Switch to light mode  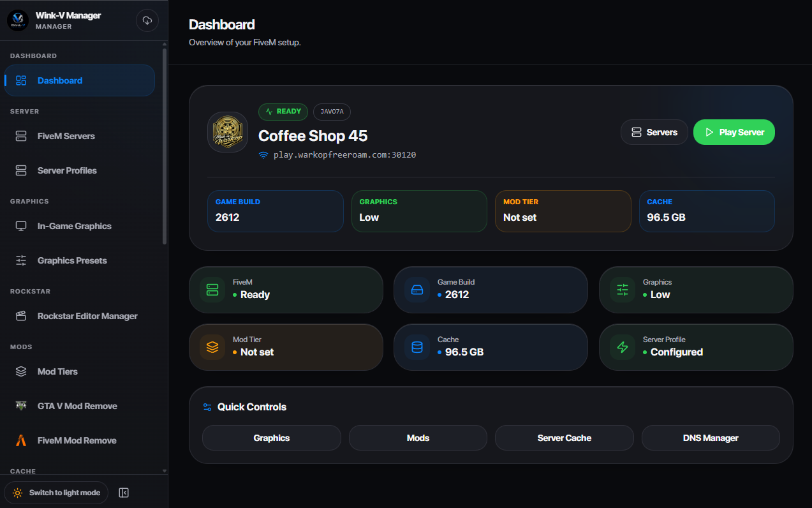click(x=56, y=493)
